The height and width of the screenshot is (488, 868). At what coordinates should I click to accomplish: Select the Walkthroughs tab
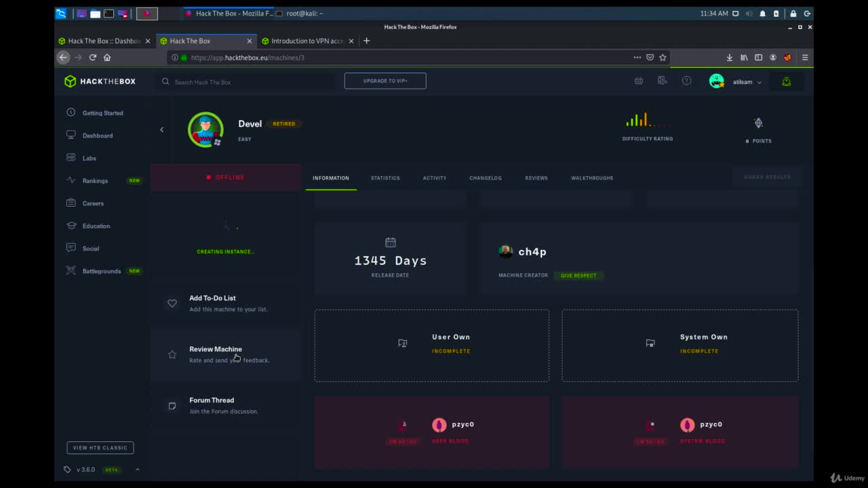(592, 178)
